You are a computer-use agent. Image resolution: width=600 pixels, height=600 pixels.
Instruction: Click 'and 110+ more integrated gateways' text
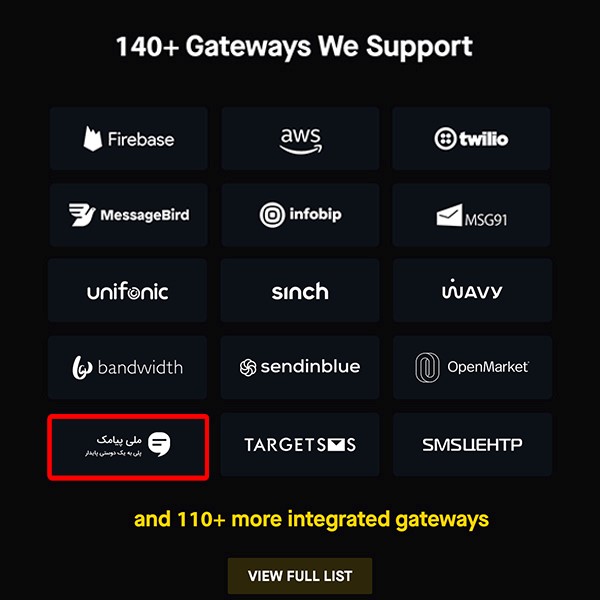[x=311, y=520]
